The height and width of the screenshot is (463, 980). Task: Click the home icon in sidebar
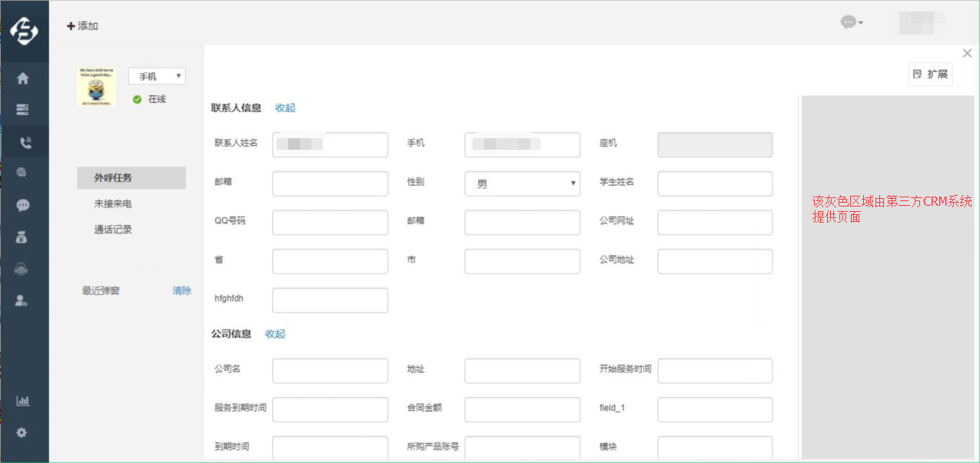click(23, 78)
